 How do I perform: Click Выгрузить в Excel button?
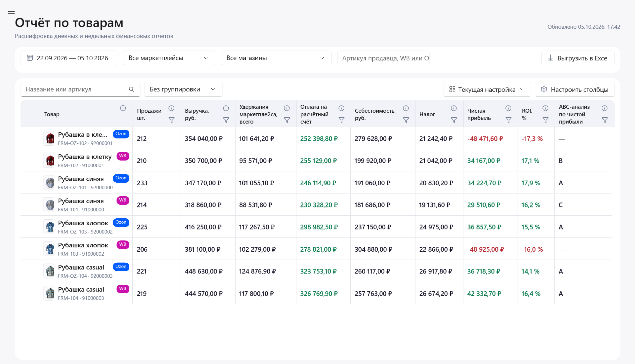point(578,58)
